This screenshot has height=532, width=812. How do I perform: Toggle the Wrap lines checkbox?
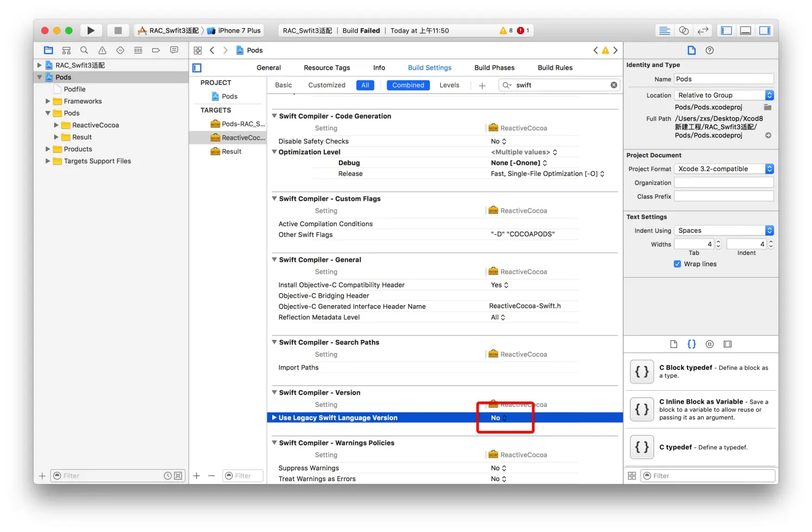click(x=677, y=264)
